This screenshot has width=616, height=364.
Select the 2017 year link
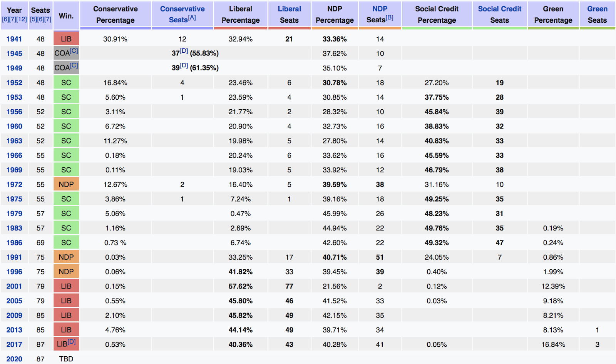coord(14,344)
